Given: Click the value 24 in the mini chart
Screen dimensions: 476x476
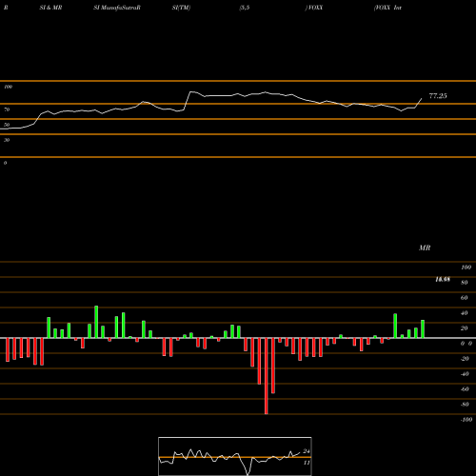Looking at the screenshot, I should coord(307,451).
